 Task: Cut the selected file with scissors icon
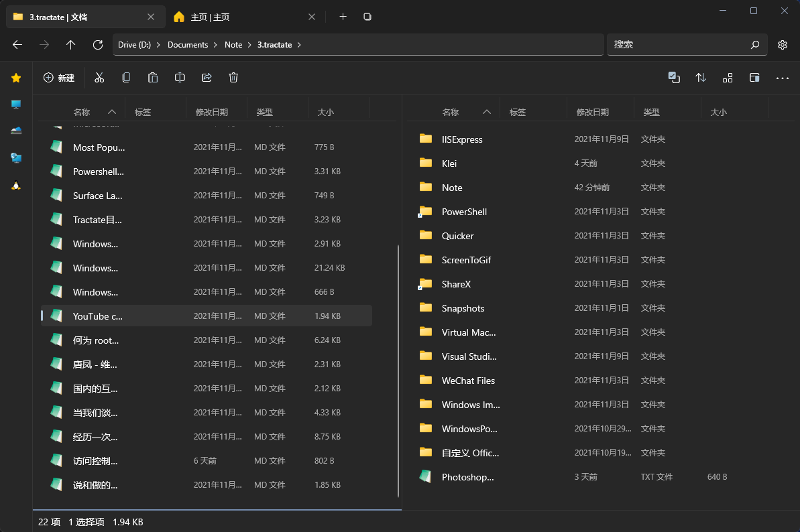click(99, 78)
